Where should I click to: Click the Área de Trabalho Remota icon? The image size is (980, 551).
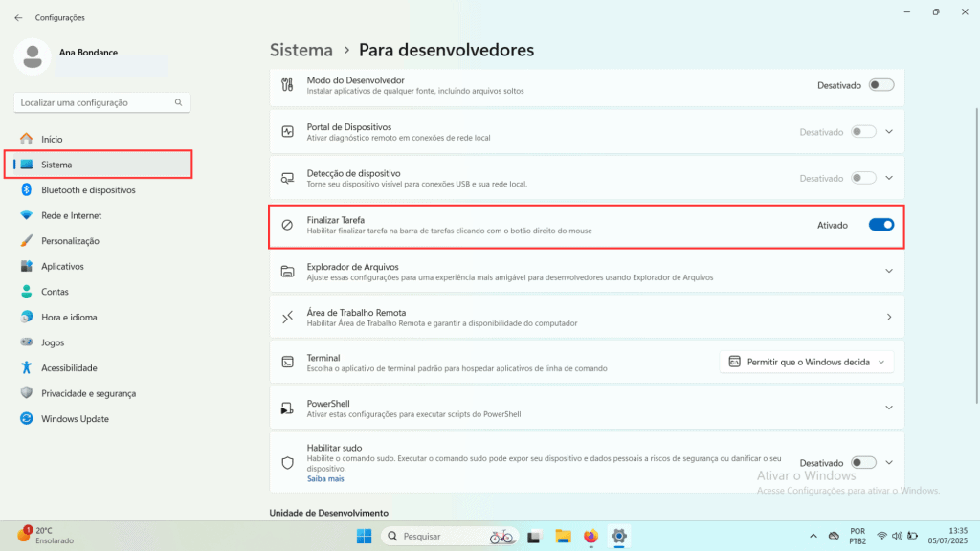coord(287,318)
